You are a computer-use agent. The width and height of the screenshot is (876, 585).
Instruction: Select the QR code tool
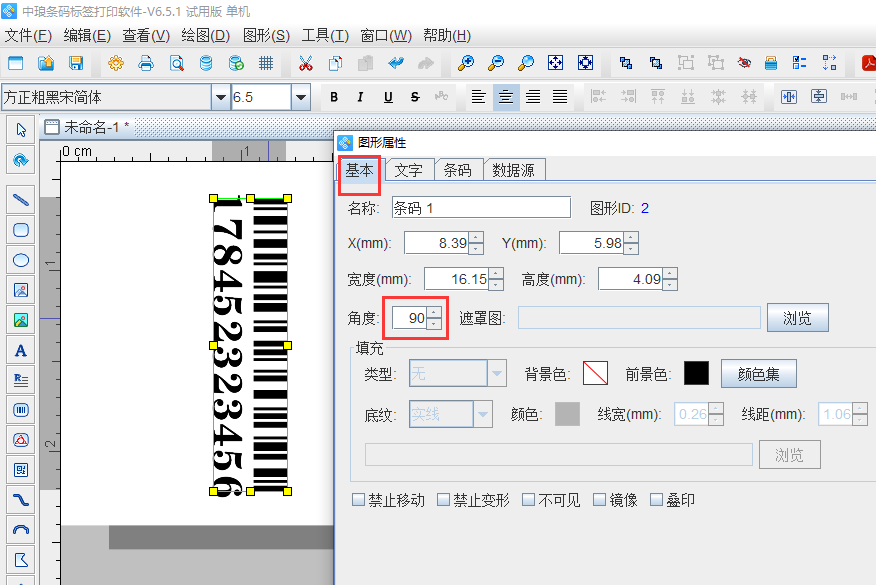click(x=21, y=470)
